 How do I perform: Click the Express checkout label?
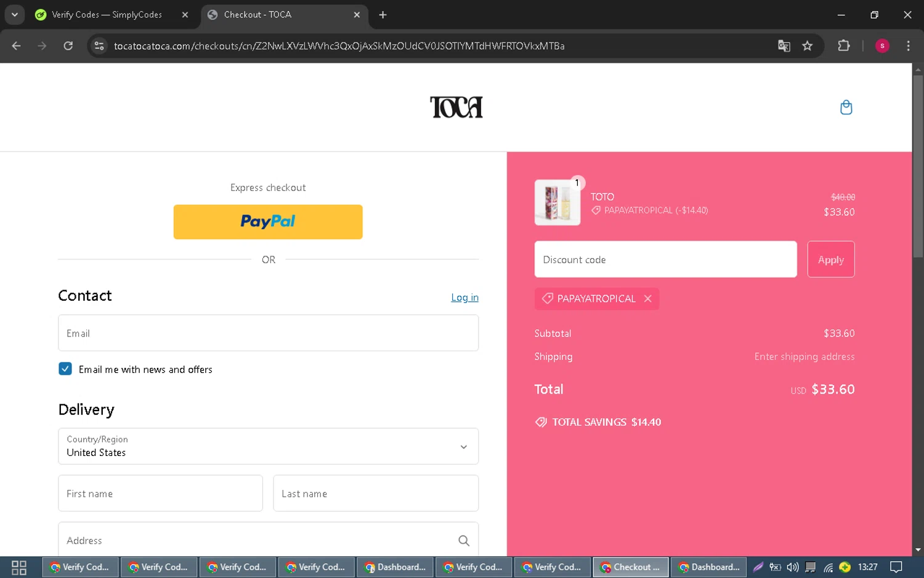tap(268, 187)
